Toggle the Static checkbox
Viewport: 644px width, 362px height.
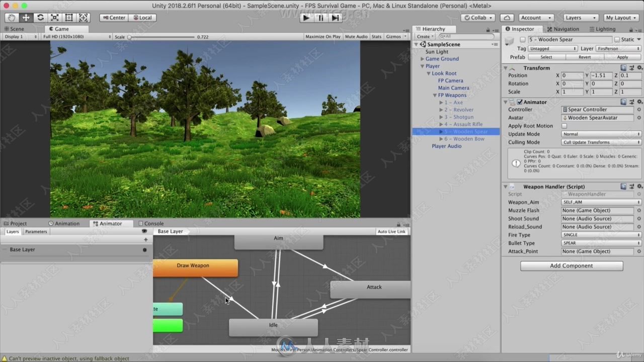pyautogui.click(x=617, y=40)
